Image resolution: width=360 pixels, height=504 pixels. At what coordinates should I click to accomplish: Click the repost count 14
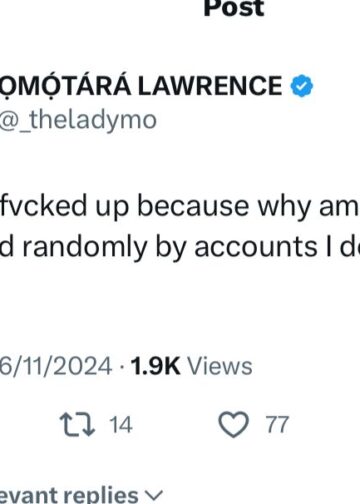(x=121, y=425)
